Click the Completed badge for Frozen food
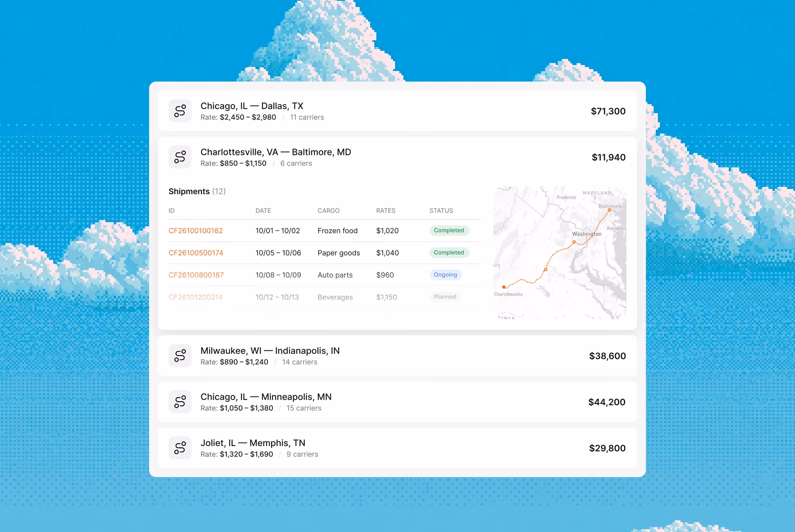 click(449, 230)
